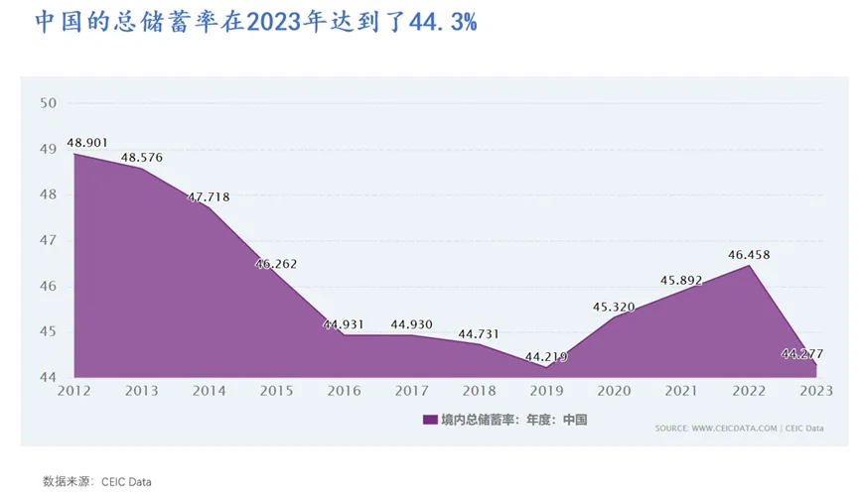Click the x-axis year 2015

tap(276, 391)
